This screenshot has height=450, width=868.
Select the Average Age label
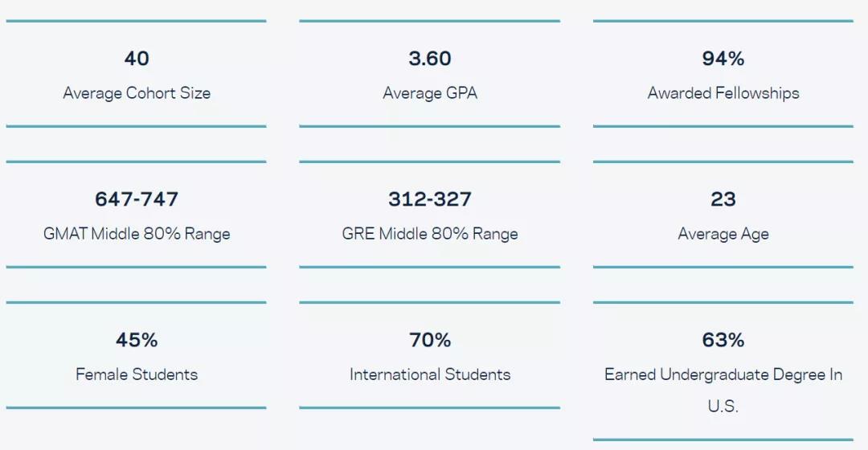(723, 234)
